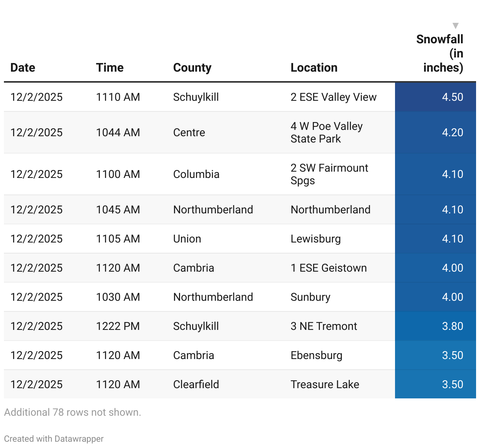Click the Additional 78 rows not shown note
480x448 pixels.
[72, 412]
